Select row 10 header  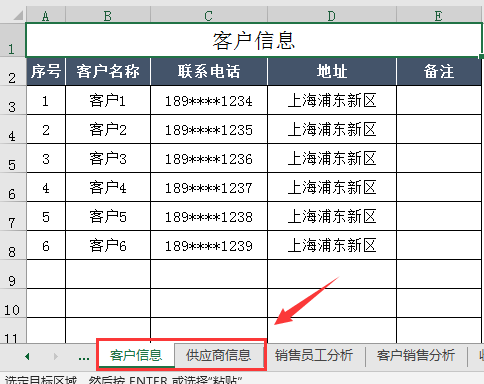(x=12, y=303)
